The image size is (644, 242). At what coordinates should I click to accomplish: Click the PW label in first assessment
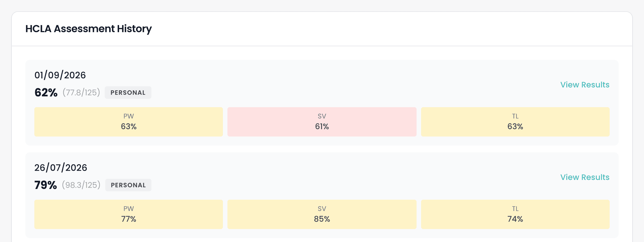129,116
